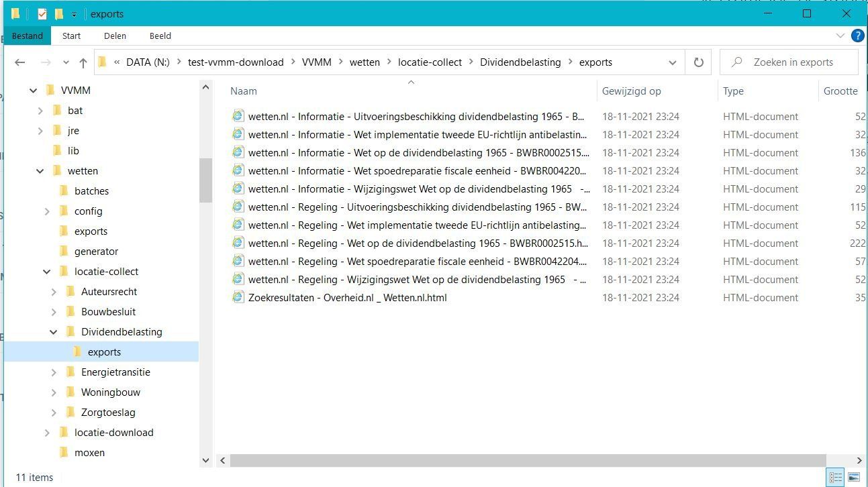Select Informatie - Wijzigingswet Wet op dividendbelasting file
Screen dimensions: 868x487
pyautogui.click(x=419, y=189)
